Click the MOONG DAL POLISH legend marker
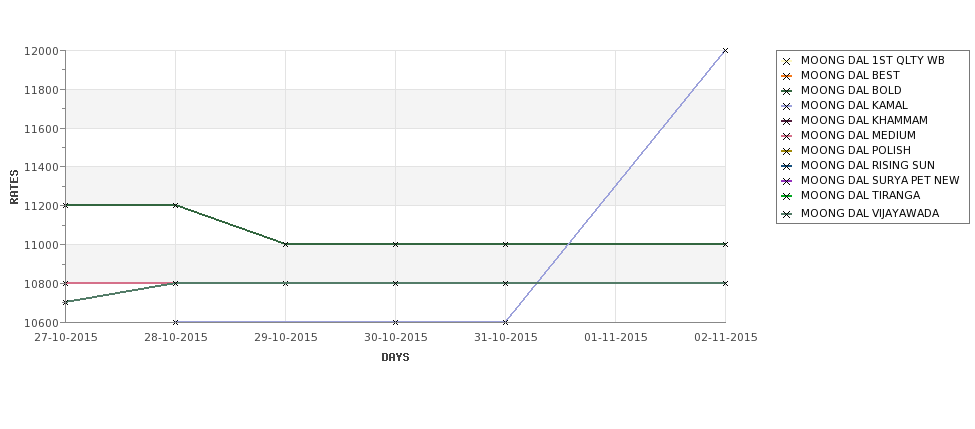This screenshot has width=975, height=429. click(x=787, y=152)
